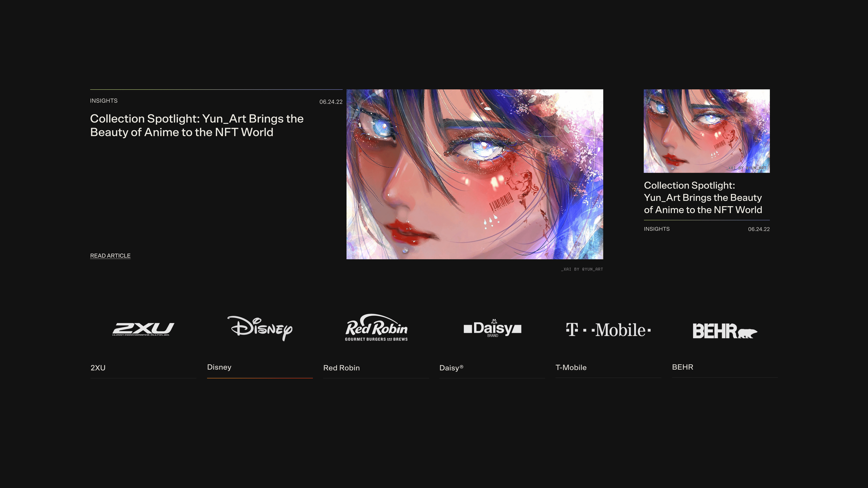This screenshot has height=488, width=868.
Task: Click the Daisy Brand logo
Action: pyautogui.click(x=492, y=328)
